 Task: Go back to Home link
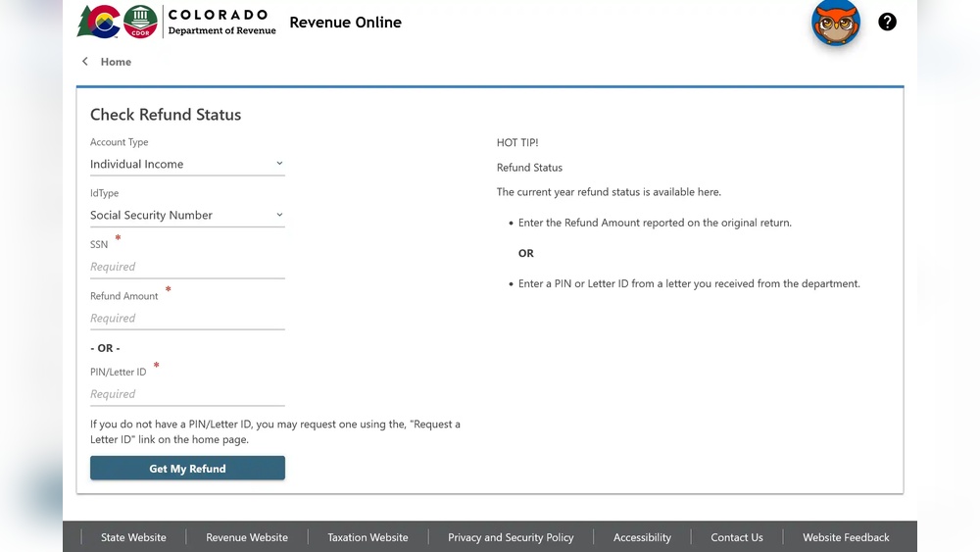[116, 62]
